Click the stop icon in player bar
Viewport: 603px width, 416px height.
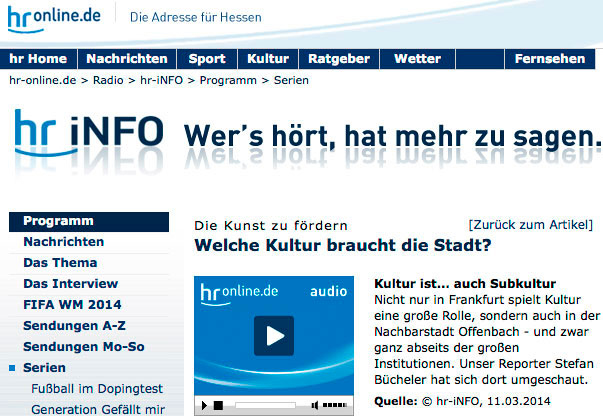[x=218, y=405]
